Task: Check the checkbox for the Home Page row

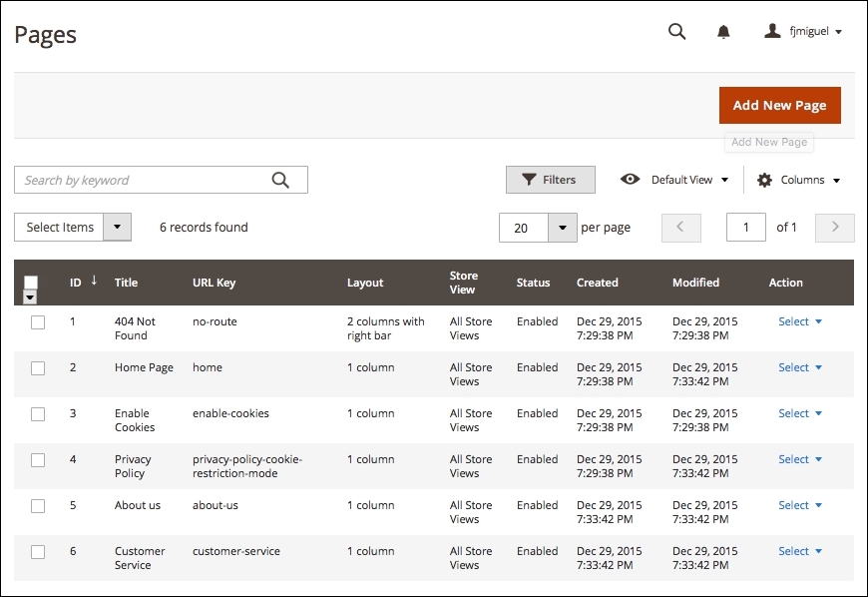Action: tap(38, 367)
